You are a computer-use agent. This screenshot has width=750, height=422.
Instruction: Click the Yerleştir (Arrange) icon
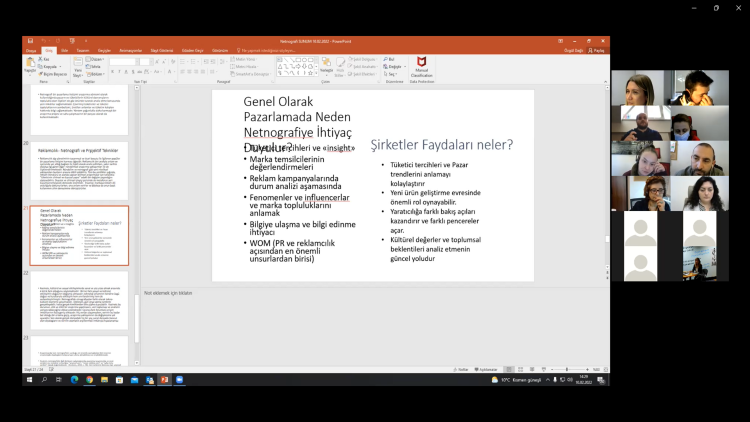coord(327,64)
